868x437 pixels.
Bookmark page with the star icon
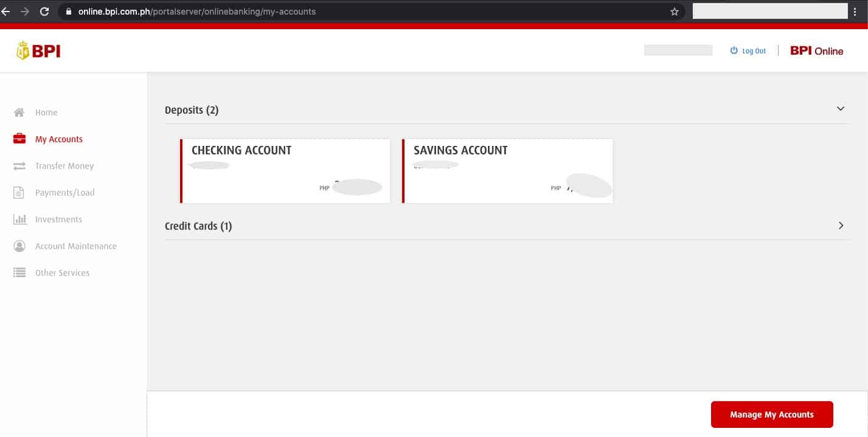(x=674, y=12)
